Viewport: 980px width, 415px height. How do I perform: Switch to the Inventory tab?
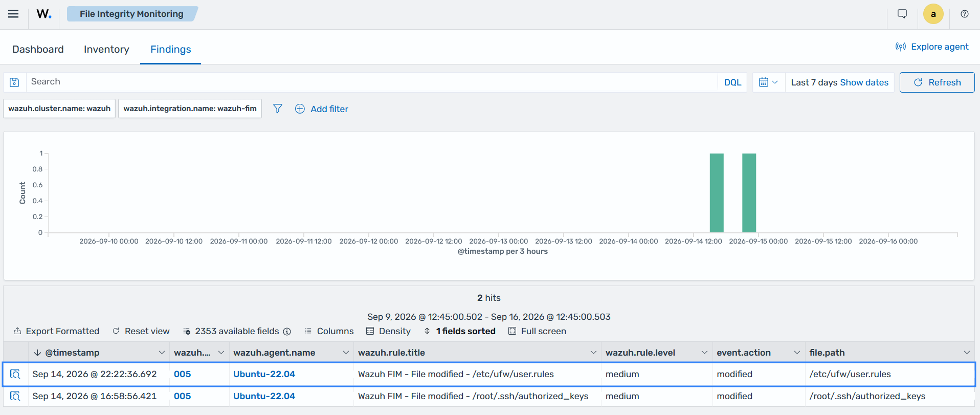[106, 49]
